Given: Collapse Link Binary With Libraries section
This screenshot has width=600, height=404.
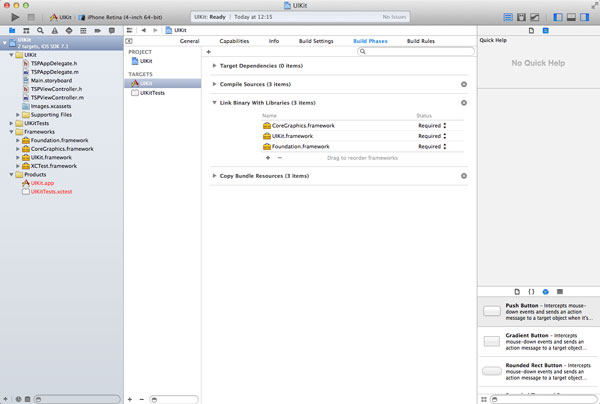Looking at the screenshot, I should 214,103.
